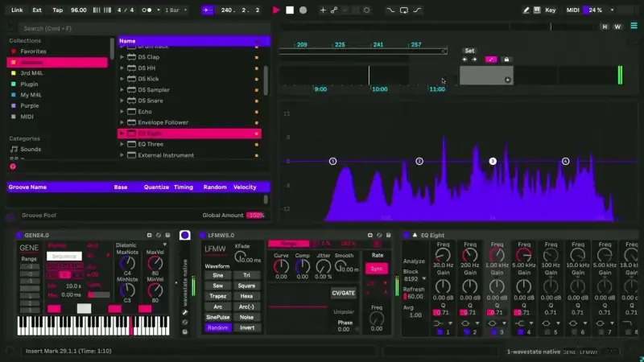Screen dimensions: 644x362
Task: Click the GENE4.0 hot-swap preset icon
Action: 159,235
